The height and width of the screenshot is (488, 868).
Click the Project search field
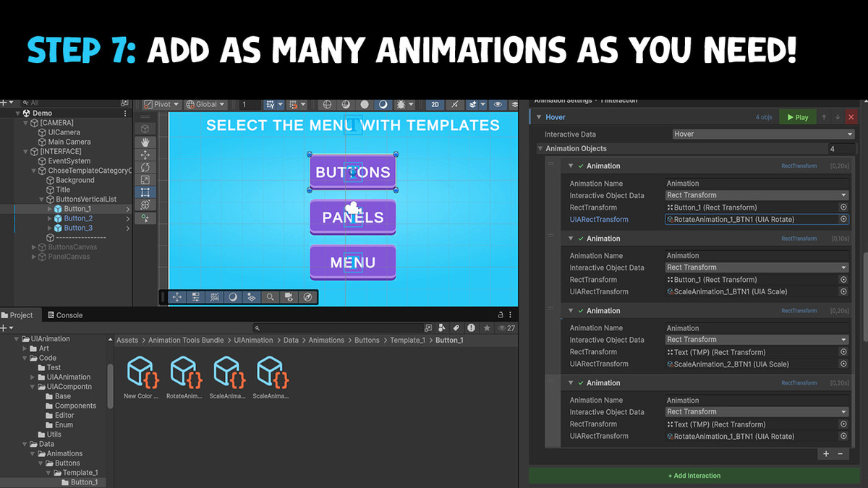pos(338,328)
